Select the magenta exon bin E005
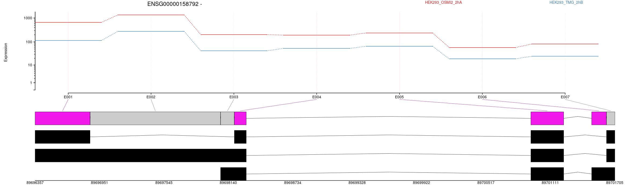The height and width of the screenshot is (188, 644). pos(547,118)
